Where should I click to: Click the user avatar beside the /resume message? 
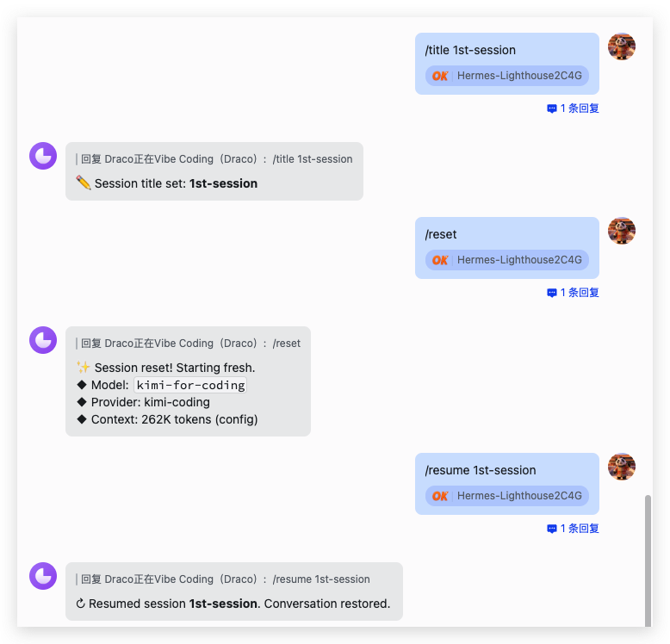click(x=622, y=467)
